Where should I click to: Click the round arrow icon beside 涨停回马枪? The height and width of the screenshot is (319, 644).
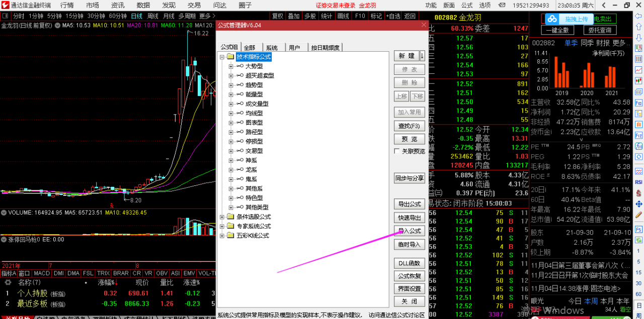tap(5, 240)
